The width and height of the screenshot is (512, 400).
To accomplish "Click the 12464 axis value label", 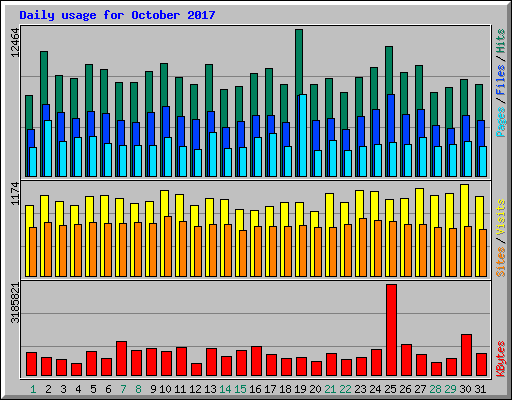I will [15, 42].
